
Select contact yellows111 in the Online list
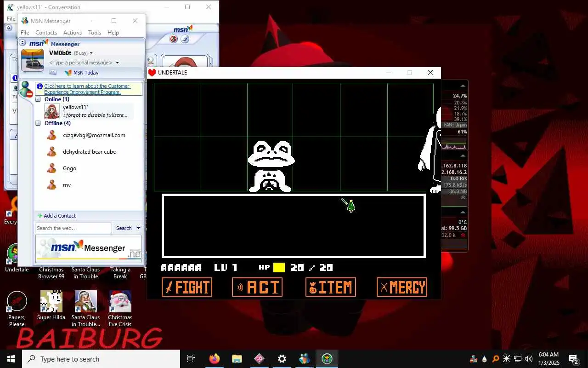click(x=89, y=111)
